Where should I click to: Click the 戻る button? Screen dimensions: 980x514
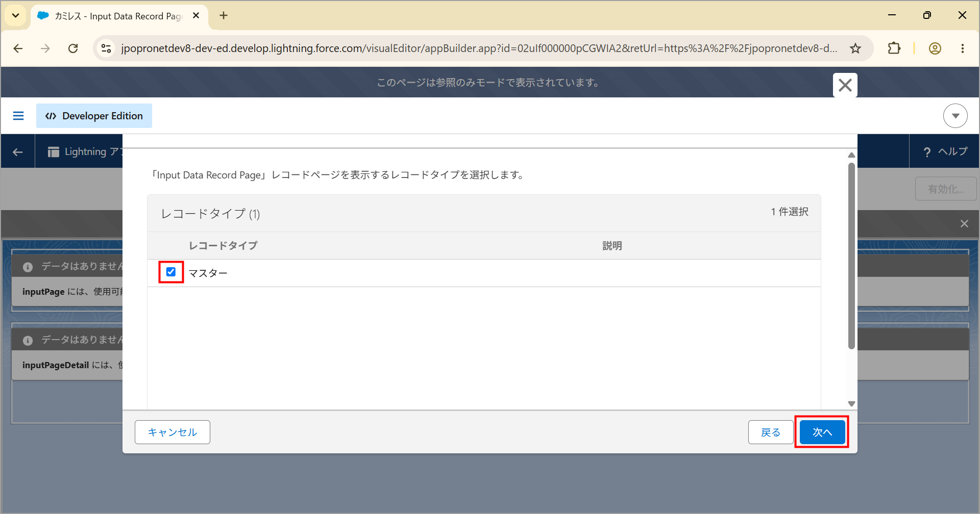[x=771, y=432]
